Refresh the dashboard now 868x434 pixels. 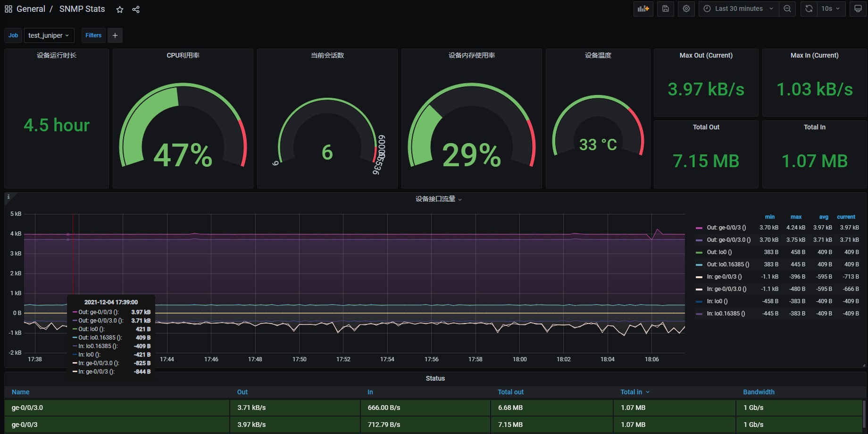809,9
